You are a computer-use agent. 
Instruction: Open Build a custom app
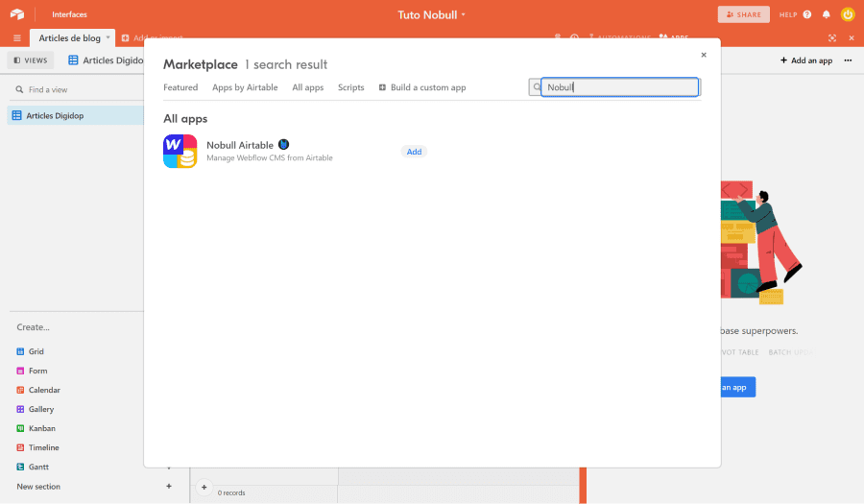(422, 87)
